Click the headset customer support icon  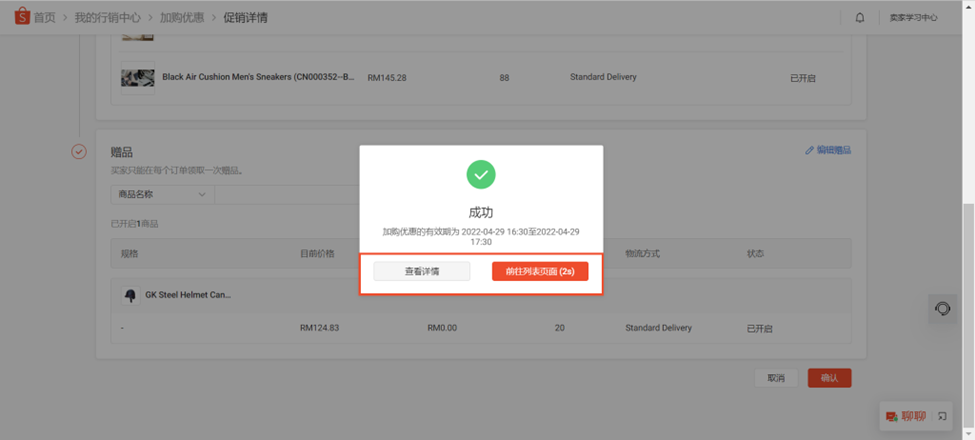943,308
